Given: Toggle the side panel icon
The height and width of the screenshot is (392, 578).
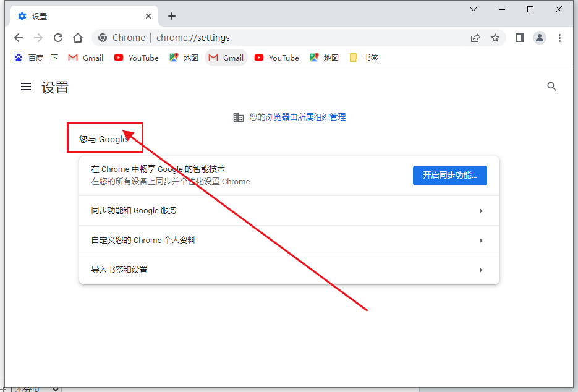Looking at the screenshot, I should (x=520, y=38).
